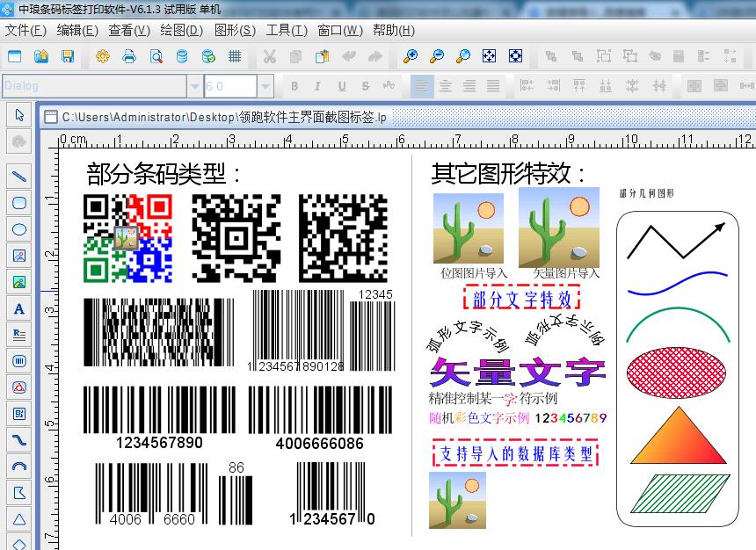Select the arc drawing tool
The image size is (756, 550).
click(x=19, y=467)
